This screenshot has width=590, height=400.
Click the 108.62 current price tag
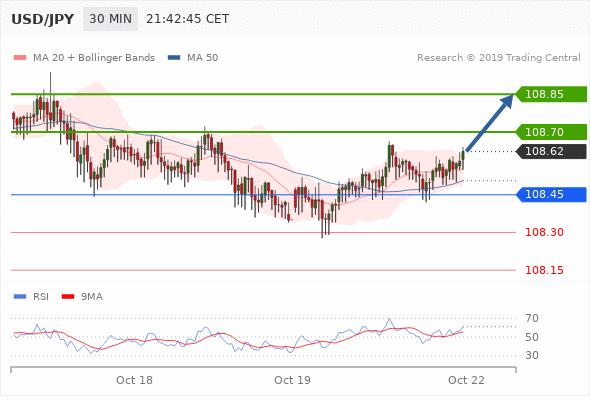pyautogui.click(x=550, y=151)
